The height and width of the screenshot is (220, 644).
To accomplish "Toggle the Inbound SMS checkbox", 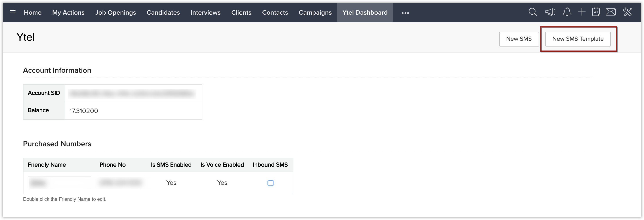I will pyautogui.click(x=270, y=183).
